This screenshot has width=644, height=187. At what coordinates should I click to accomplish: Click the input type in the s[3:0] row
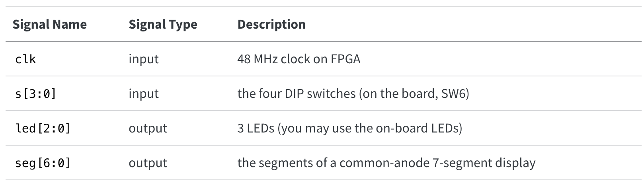(144, 94)
